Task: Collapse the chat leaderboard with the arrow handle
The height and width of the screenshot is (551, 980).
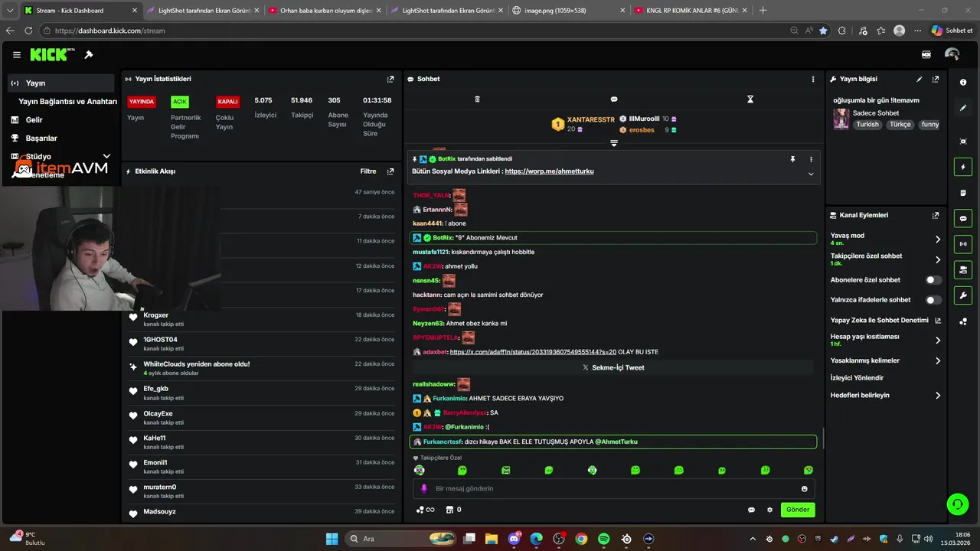Action: [x=614, y=143]
